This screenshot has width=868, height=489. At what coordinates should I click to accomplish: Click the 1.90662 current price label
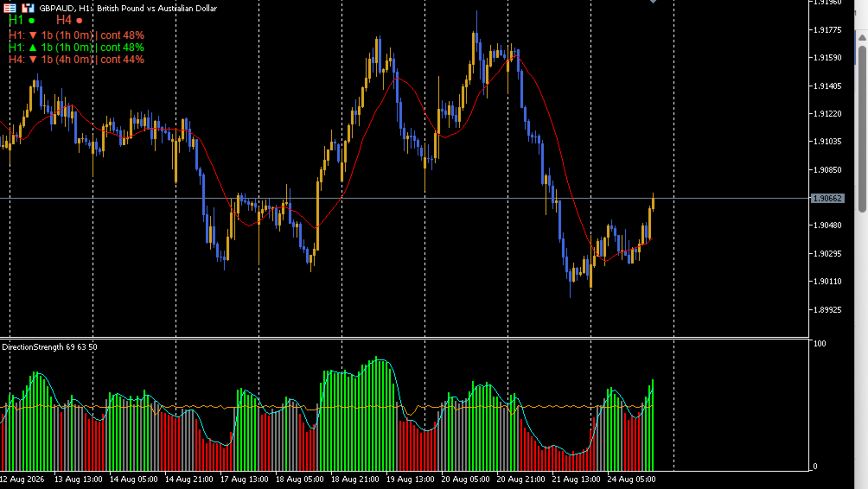pos(827,198)
